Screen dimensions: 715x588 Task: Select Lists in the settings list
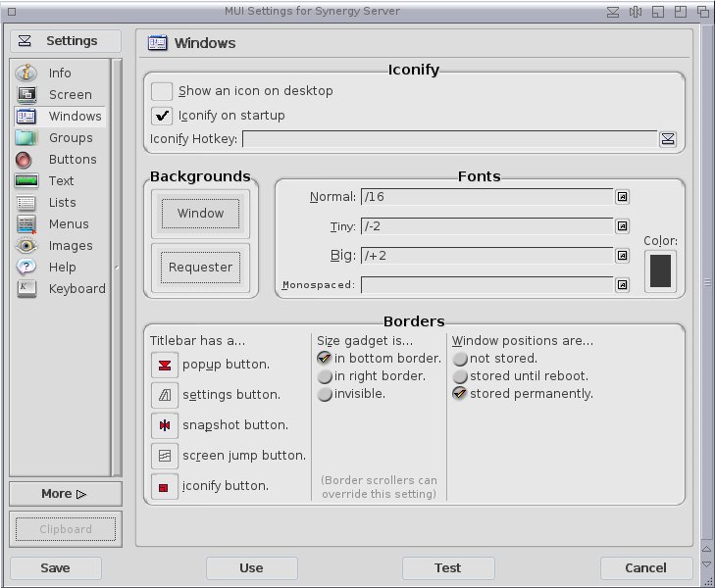61,203
